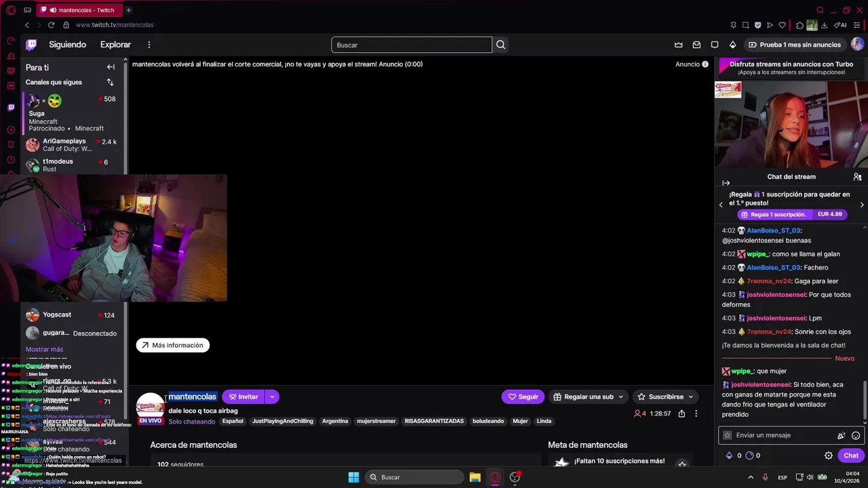Open the channel points circle icon
The image size is (868, 488).
tap(749, 455)
